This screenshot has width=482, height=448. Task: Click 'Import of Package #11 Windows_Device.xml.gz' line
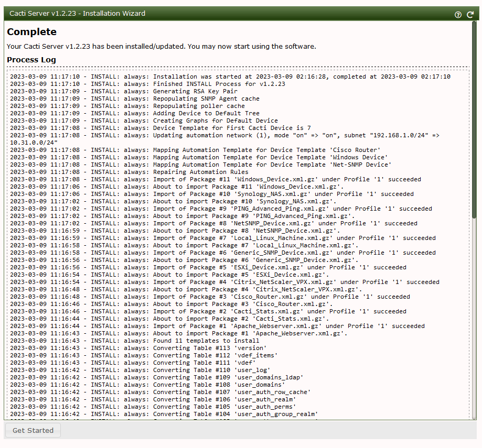click(x=216, y=180)
